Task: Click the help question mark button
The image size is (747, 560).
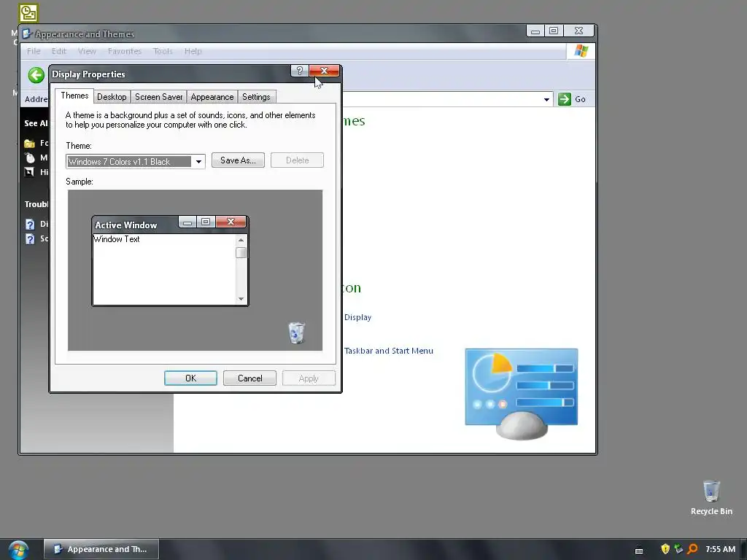Action: (x=299, y=71)
